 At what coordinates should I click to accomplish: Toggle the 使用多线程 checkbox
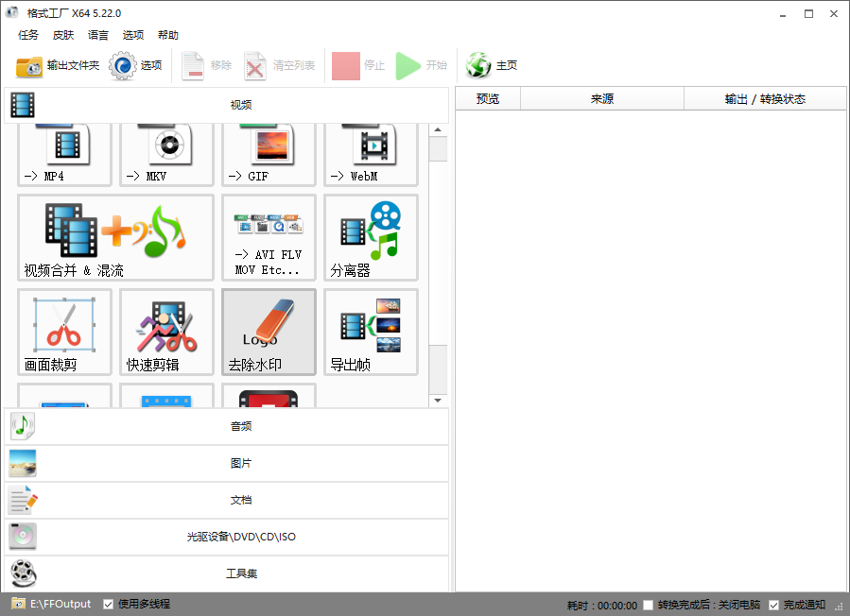pyautogui.click(x=109, y=604)
